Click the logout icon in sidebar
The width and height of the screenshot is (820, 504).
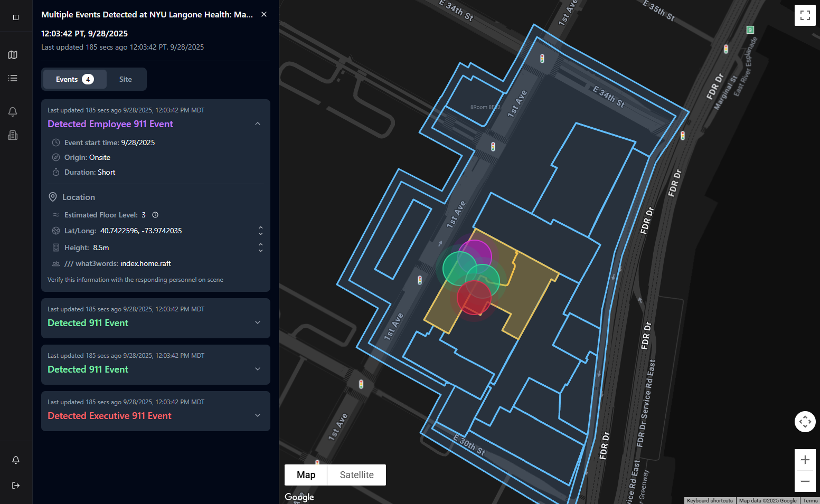16,486
